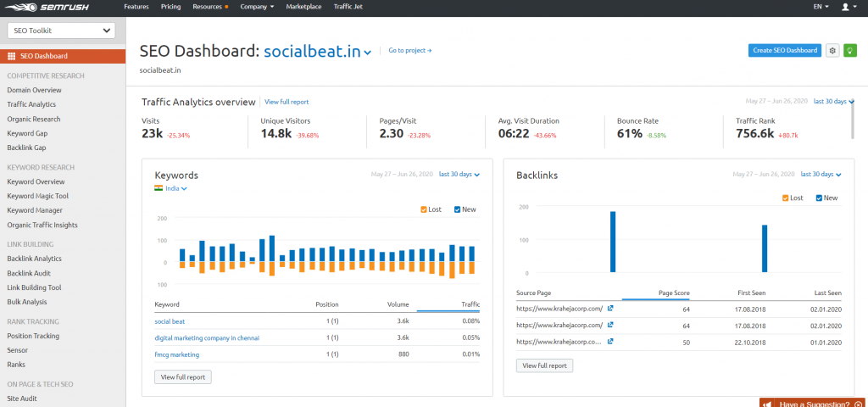This screenshot has width=868, height=407.
Task: Open Keyword Gap in sidebar
Action: coord(27,133)
